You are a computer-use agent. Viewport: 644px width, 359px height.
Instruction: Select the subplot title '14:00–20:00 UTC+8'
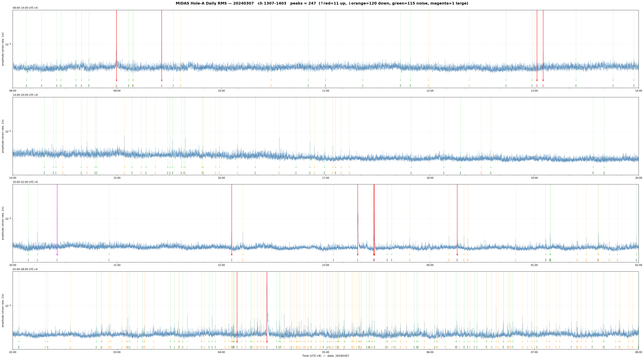pyautogui.click(x=25, y=95)
